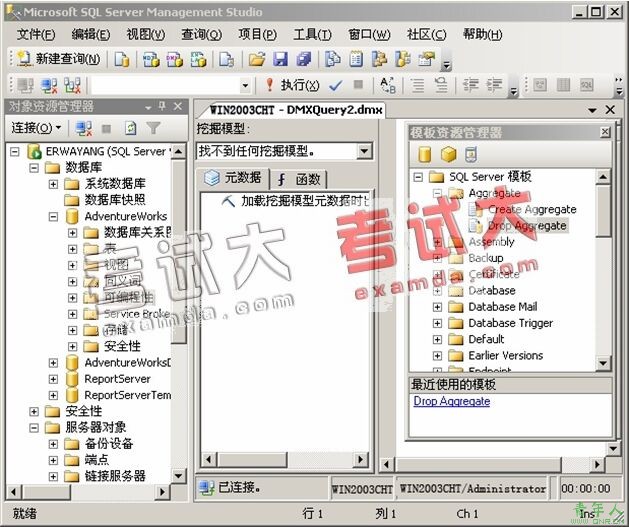Click the Analysis Services DMX Query icon
This screenshot has height=527, width=629.
[175, 59]
